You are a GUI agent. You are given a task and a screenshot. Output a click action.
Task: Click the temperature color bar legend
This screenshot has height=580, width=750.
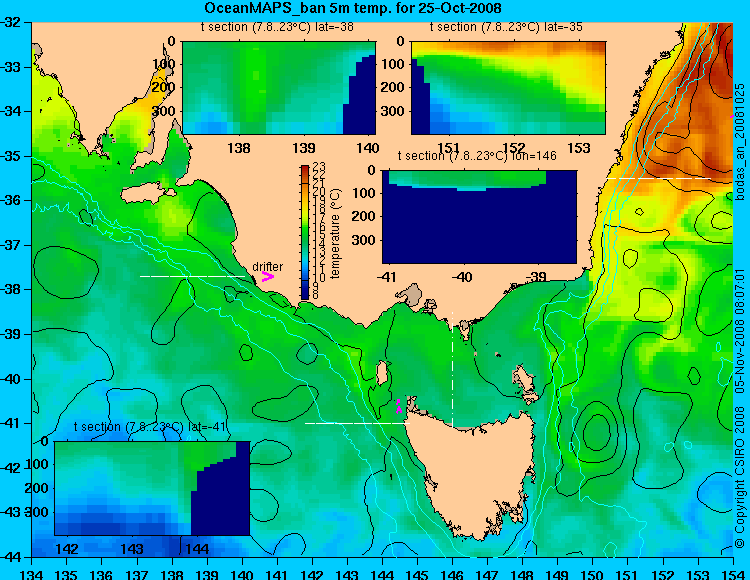[x=305, y=232]
